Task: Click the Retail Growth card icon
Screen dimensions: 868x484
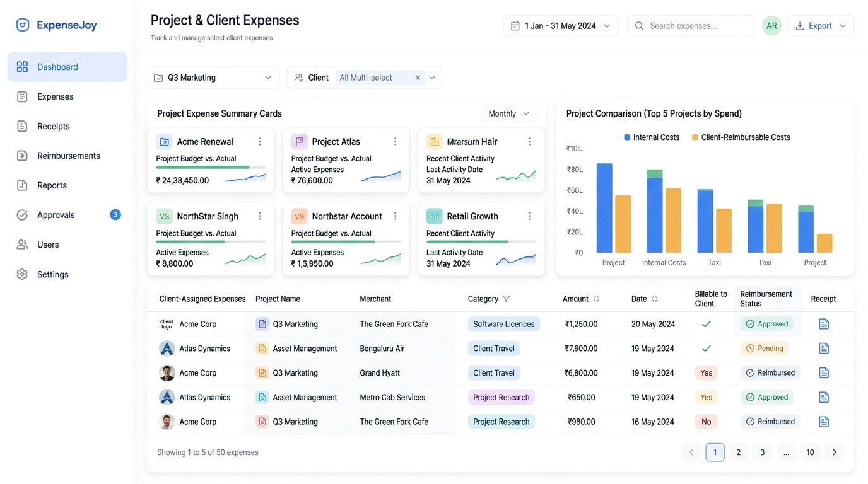Action: [x=434, y=216]
